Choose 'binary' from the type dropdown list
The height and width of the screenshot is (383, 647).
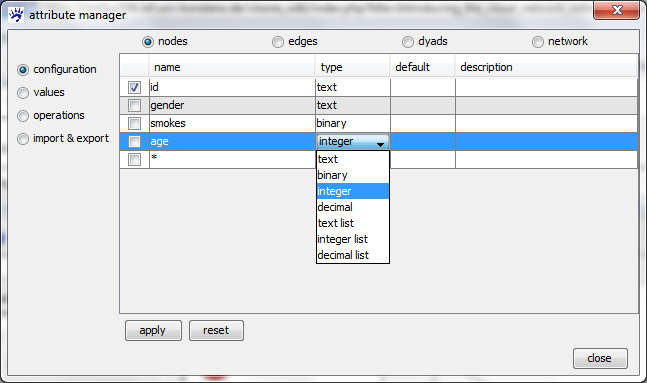(353, 175)
